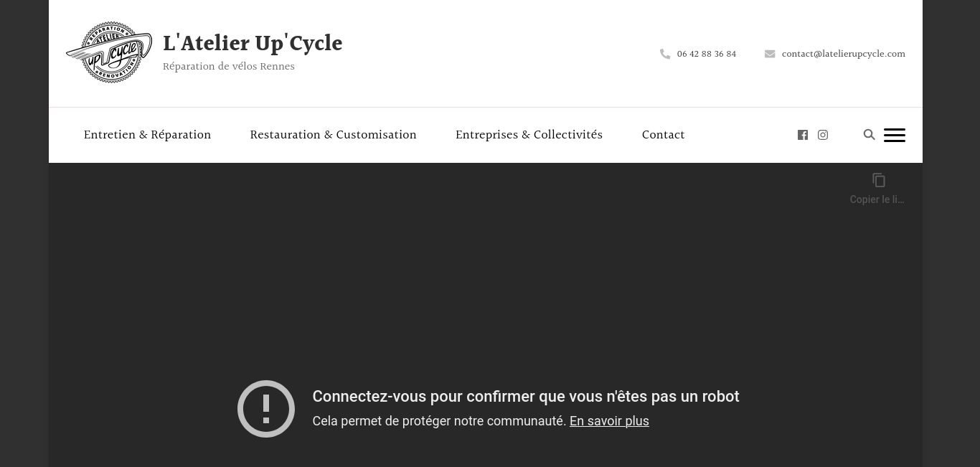Click the copy link icon on video
This screenshot has height=467, width=980.
click(x=879, y=180)
